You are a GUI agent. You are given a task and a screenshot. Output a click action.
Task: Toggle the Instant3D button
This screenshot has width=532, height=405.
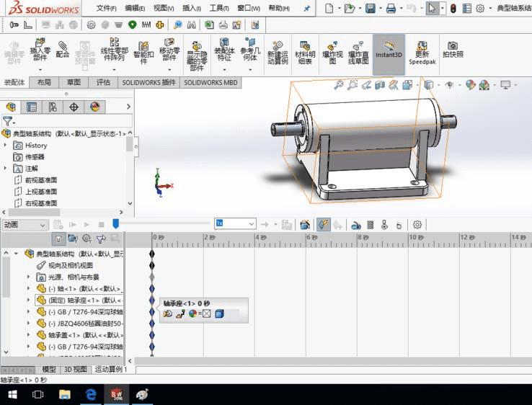coord(389,49)
